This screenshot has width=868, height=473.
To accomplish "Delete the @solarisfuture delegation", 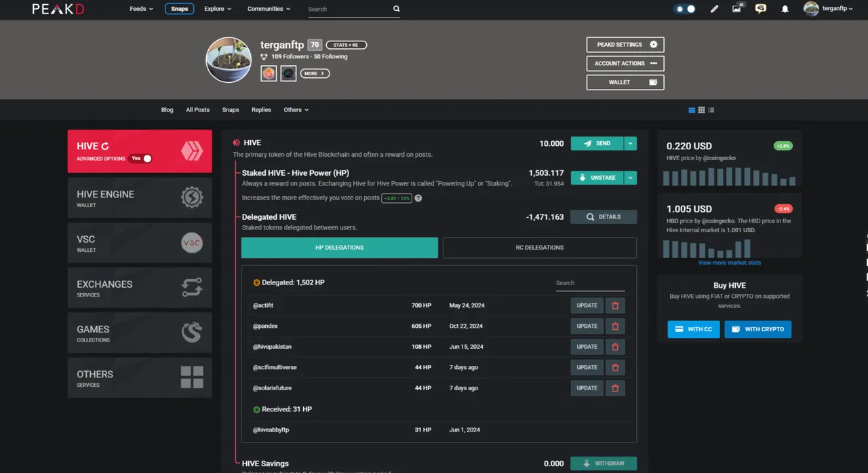I will [615, 388].
